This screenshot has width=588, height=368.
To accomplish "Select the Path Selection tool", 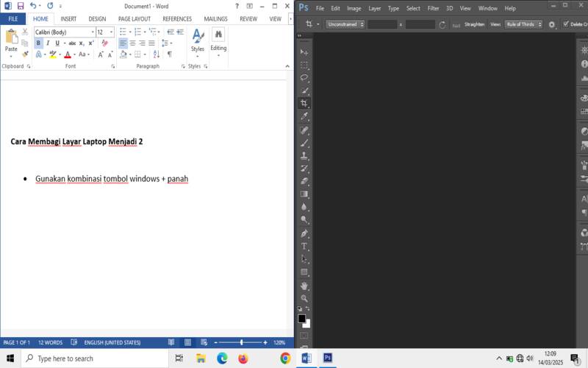I will 304,259.
